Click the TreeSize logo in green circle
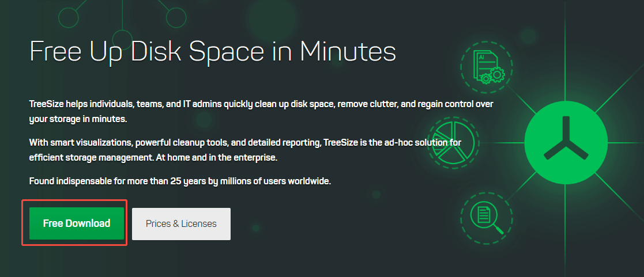The width and height of the screenshot is (644, 277). [566, 142]
